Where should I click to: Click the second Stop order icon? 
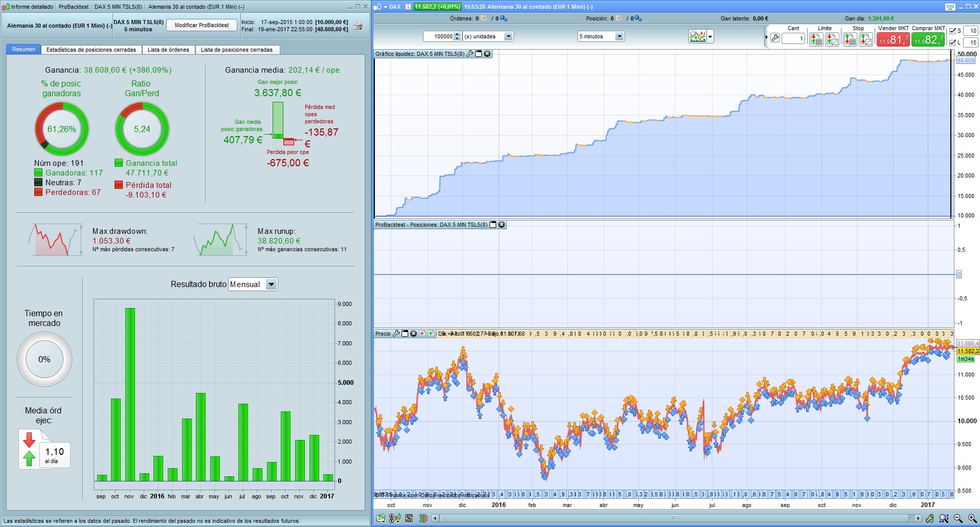866,39
